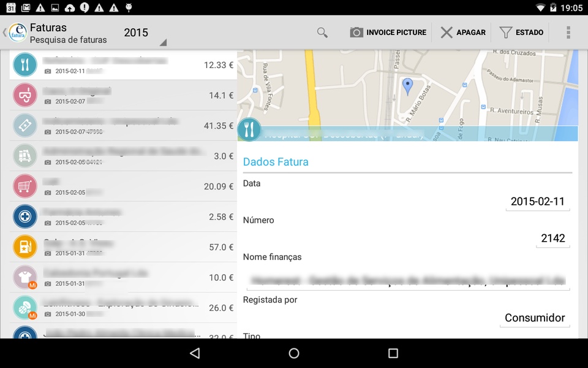
Task: Delete invoice with the Apagar button
Action: tap(463, 33)
